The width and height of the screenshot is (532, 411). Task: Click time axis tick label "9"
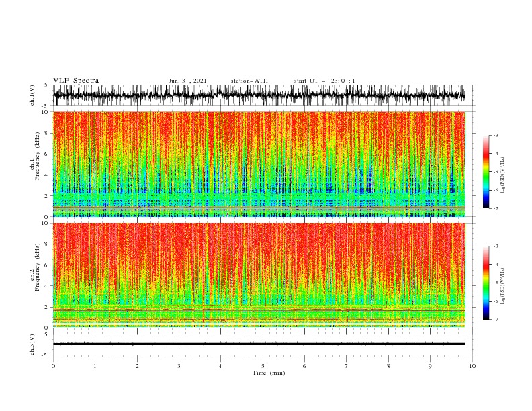tap(430, 366)
